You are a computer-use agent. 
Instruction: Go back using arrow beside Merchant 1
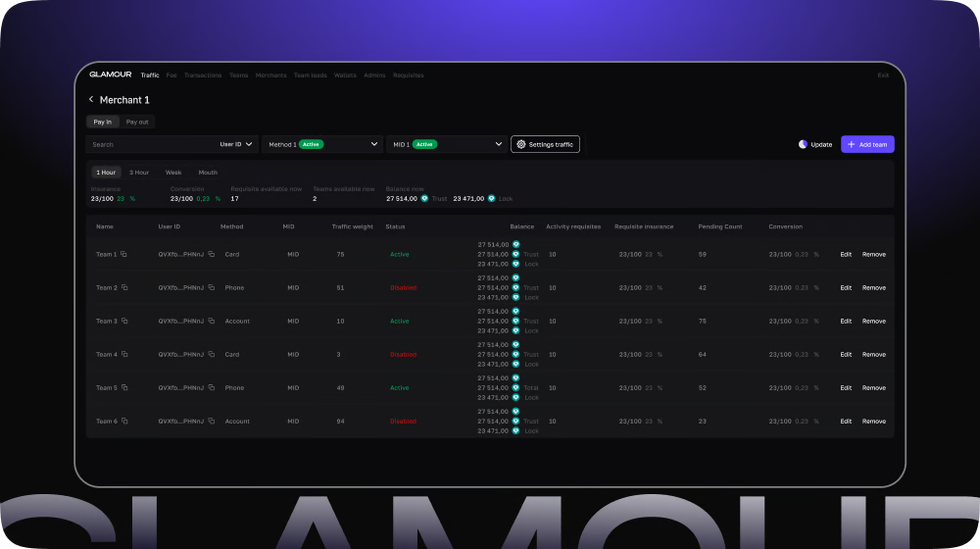91,99
